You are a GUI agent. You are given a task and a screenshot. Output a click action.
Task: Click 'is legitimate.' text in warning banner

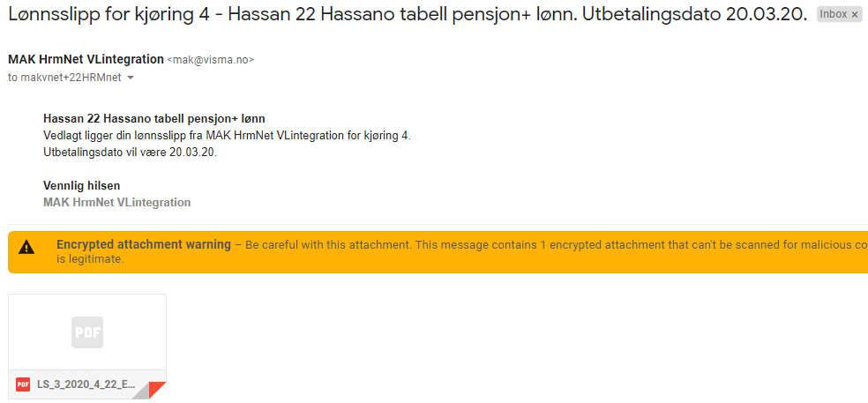[89, 259]
